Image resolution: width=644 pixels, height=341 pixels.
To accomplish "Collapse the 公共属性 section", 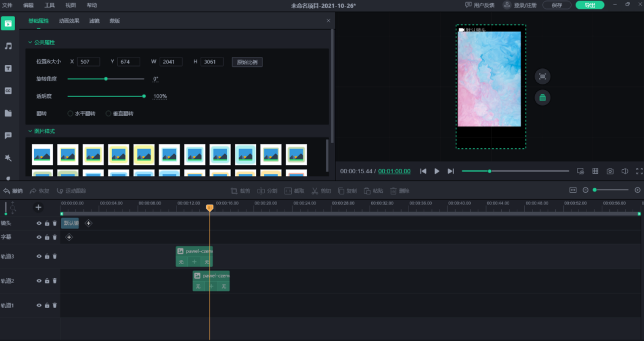I will tap(30, 42).
